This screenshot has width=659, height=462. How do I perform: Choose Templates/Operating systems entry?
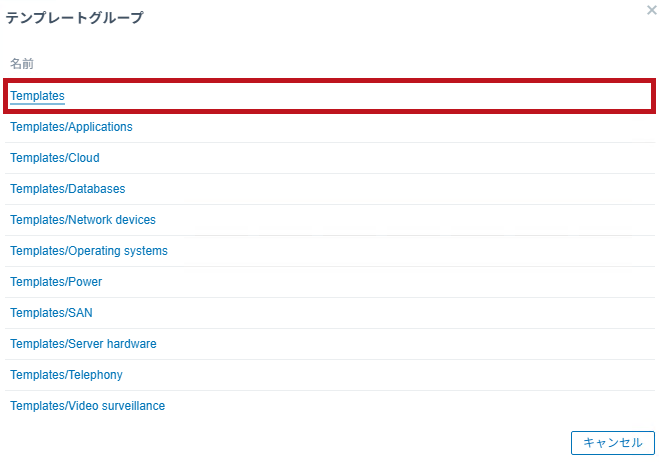[x=89, y=251]
